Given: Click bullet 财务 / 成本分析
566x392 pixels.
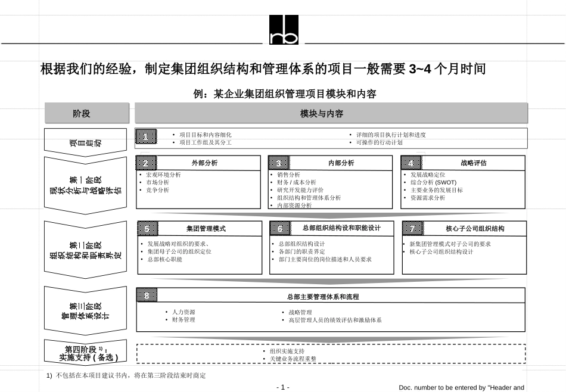Looking at the screenshot, I should coord(296,183).
